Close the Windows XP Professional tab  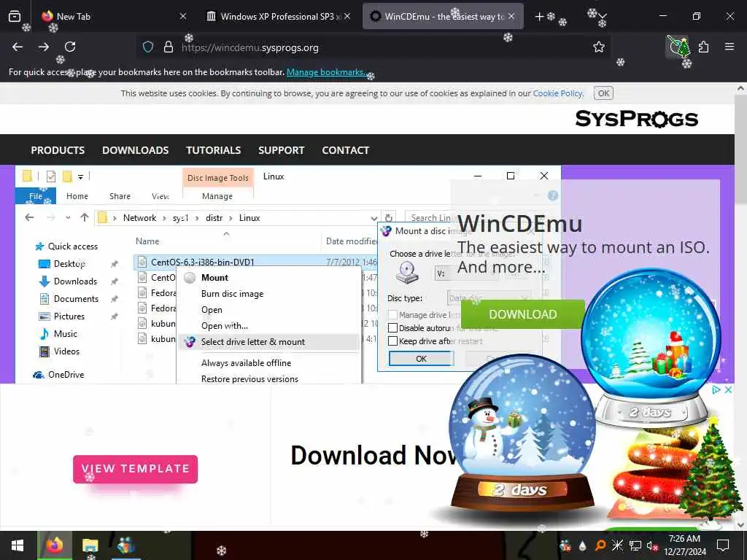coord(347,16)
